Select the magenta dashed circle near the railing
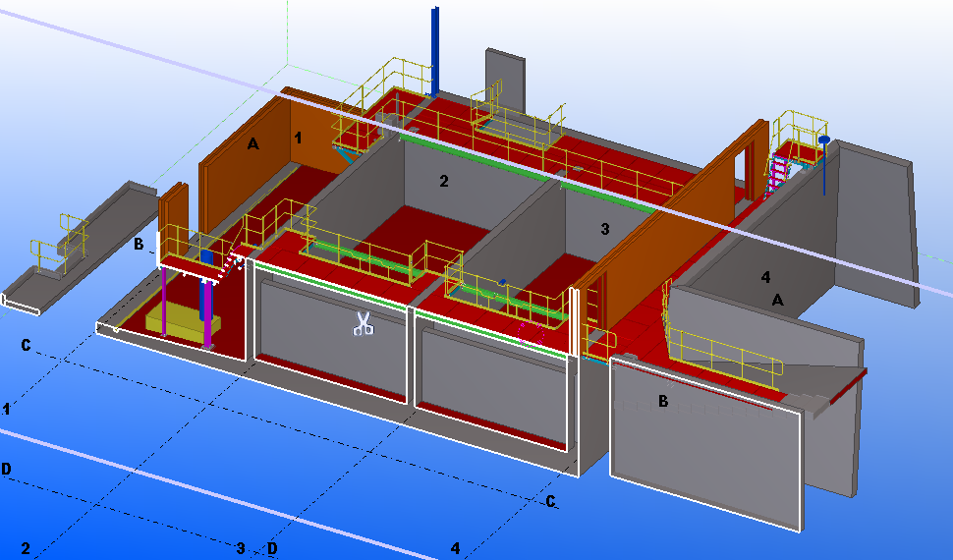The image size is (953, 560). point(530,334)
